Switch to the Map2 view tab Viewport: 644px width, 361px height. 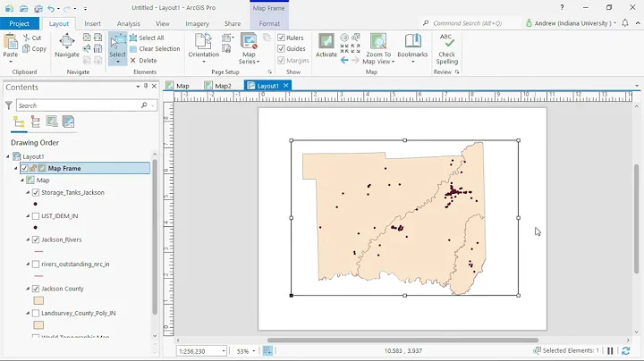pyautogui.click(x=218, y=86)
